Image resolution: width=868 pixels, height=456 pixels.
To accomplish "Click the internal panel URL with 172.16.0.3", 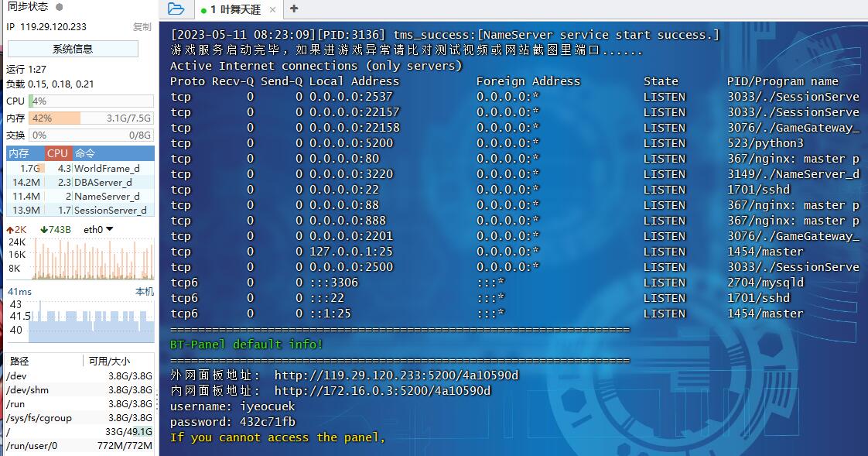I will [382, 391].
